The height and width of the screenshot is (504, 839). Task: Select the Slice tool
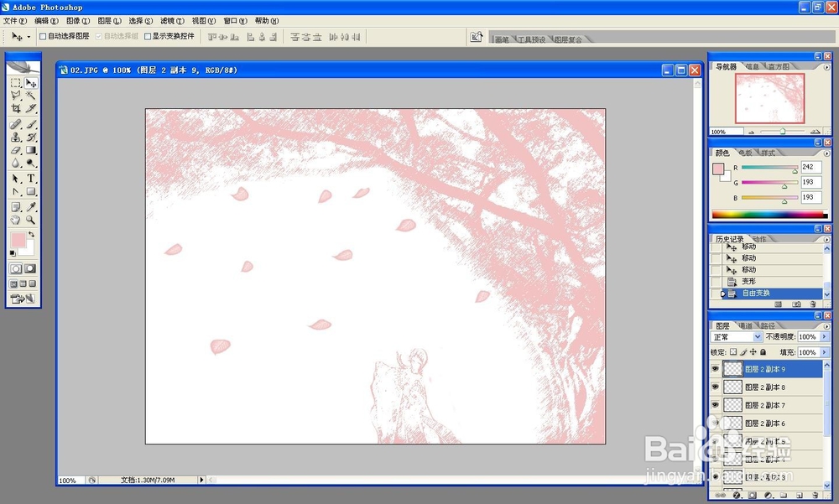[x=31, y=108]
